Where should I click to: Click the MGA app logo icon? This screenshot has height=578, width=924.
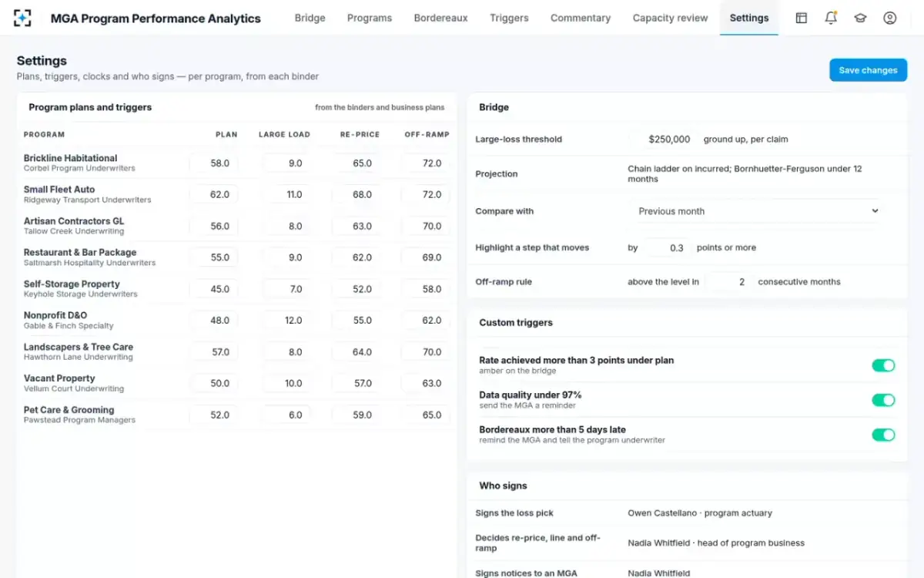(x=24, y=18)
